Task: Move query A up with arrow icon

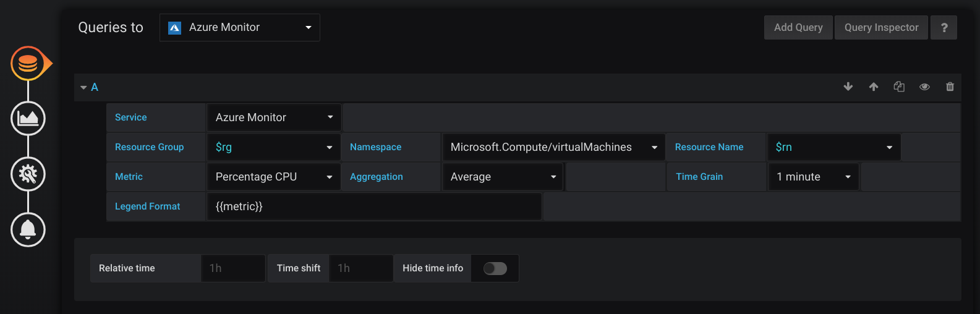Action: (874, 87)
